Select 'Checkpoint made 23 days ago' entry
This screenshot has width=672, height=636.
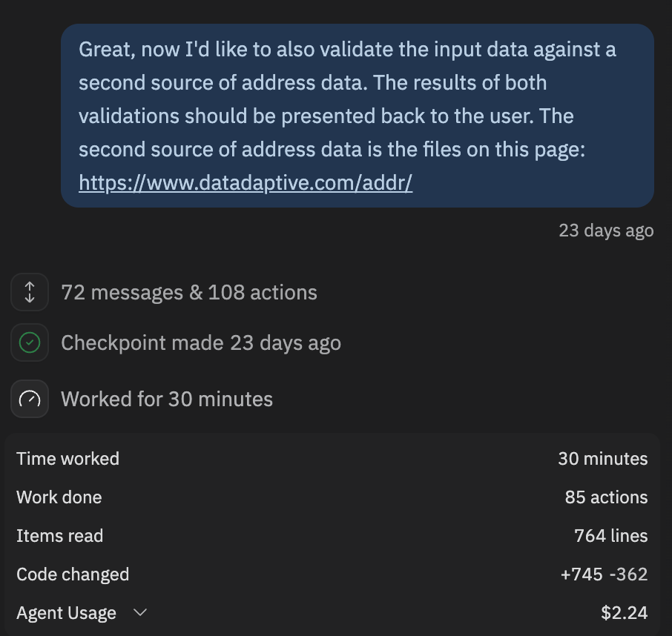coord(201,342)
